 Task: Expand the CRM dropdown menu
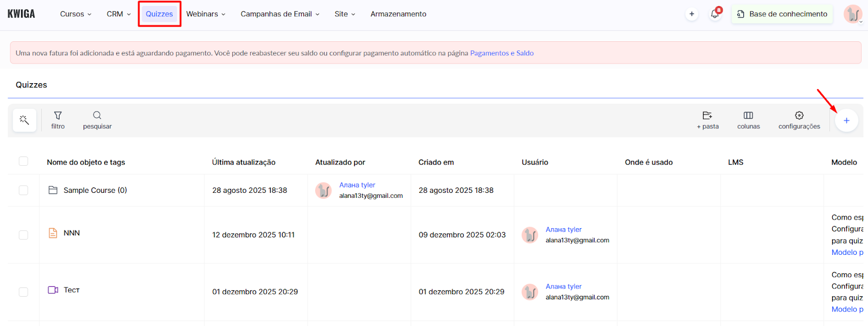(x=119, y=14)
